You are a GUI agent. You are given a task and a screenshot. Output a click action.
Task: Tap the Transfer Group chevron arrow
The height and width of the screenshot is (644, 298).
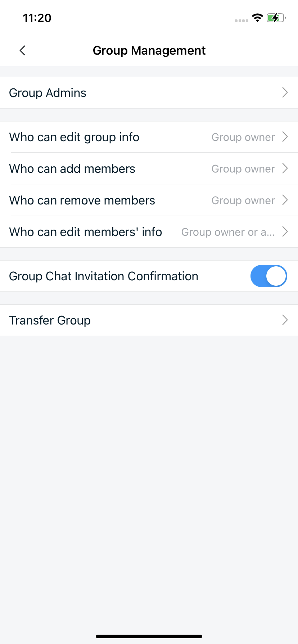(x=285, y=320)
